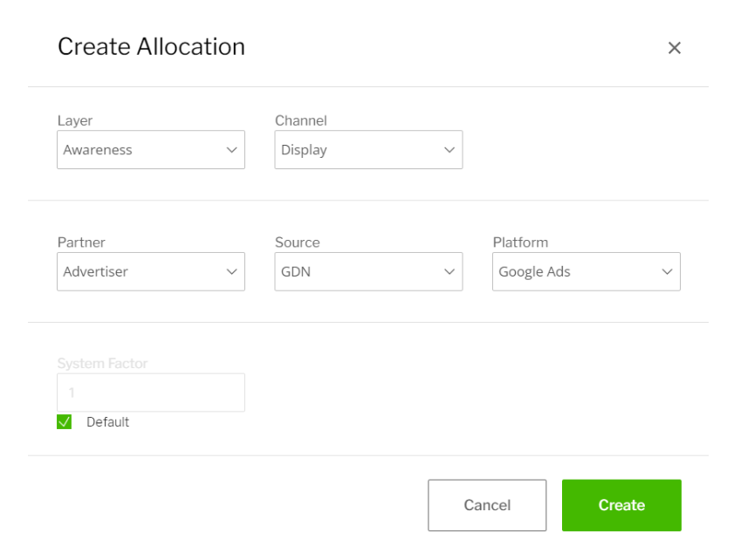Open the Channel dropdown showing Display
Viewport: 734px width, 560px height.
(x=358, y=150)
